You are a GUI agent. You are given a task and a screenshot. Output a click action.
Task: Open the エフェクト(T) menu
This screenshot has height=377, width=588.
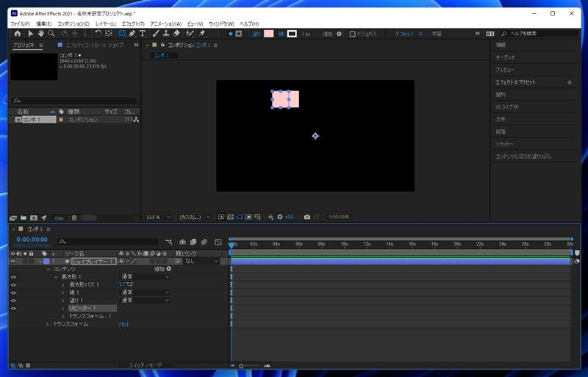point(133,24)
